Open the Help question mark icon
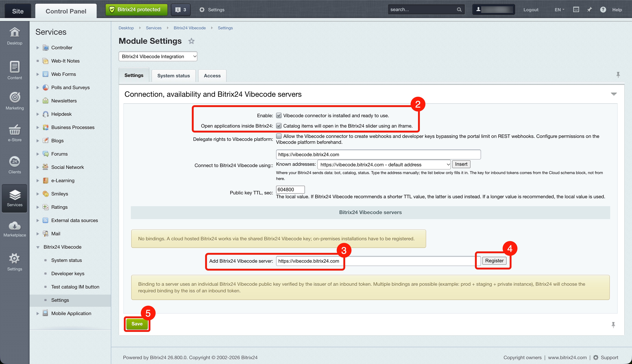Viewport: 632px width, 364px height. point(603,9)
